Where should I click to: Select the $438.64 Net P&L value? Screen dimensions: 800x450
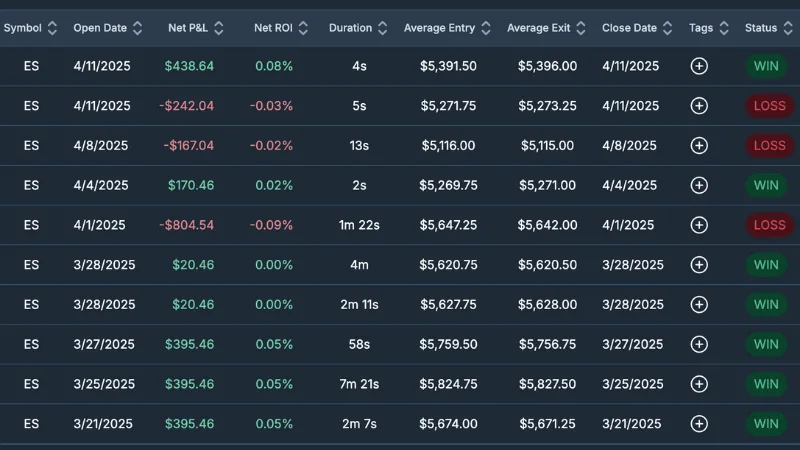coord(189,66)
